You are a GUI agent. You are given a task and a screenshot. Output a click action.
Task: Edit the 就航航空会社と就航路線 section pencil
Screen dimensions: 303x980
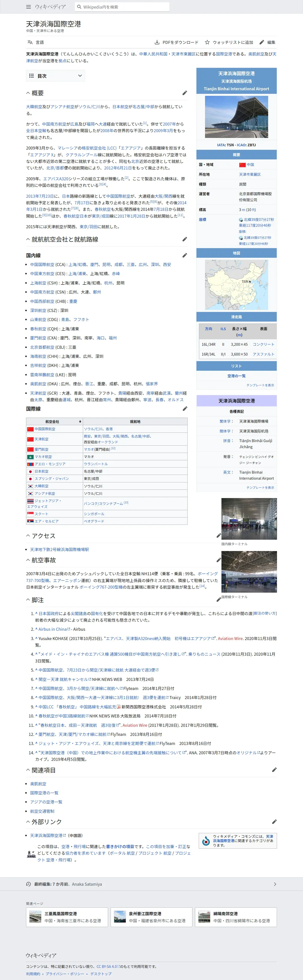[x=185, y=239]
